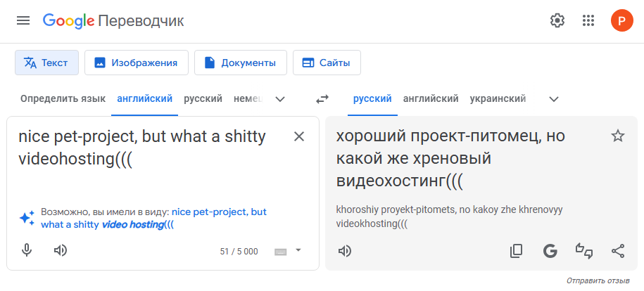Copy the translation to clipboard

pyautogui.click(x=517, y=251)
